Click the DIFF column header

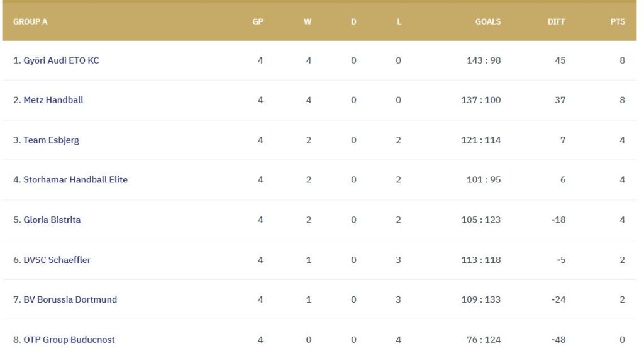(x=556, y=21)
